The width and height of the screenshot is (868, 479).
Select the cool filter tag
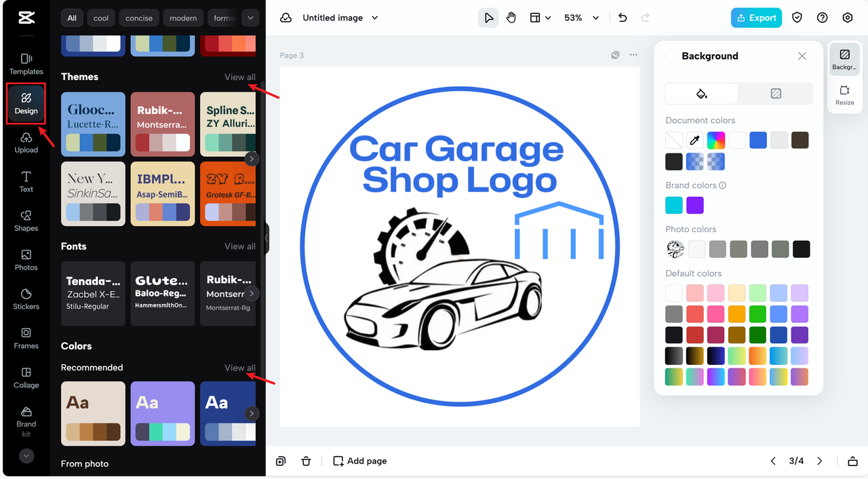(101, 18)
